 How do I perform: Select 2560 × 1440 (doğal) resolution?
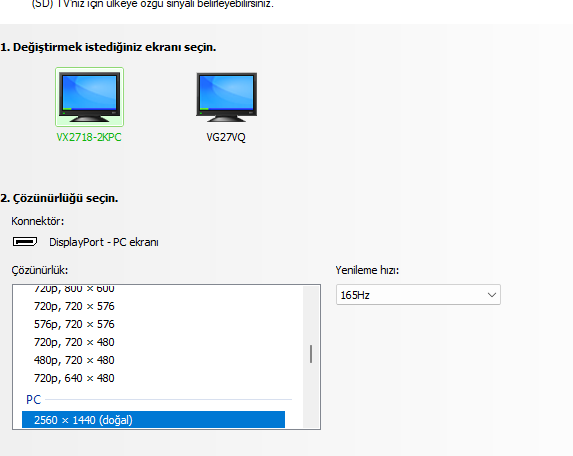pyautogui.click(x=153, y=419)
